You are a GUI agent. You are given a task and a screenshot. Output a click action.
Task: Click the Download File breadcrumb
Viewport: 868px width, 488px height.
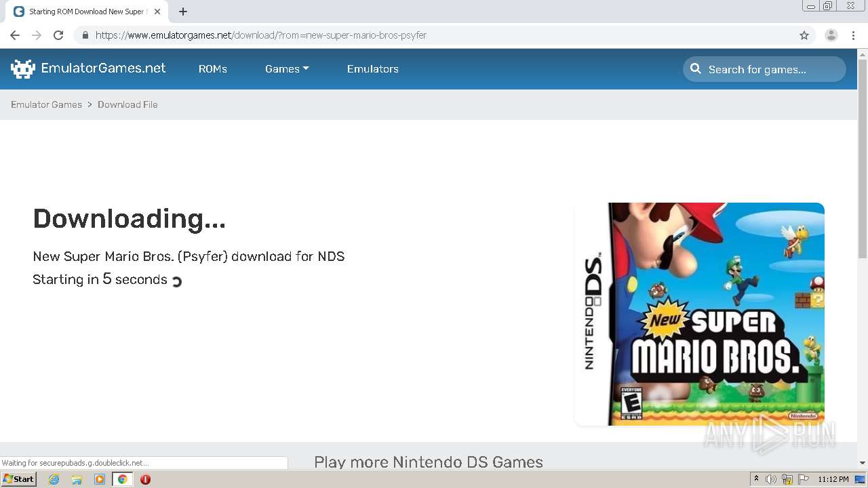(x=127, y=104)
